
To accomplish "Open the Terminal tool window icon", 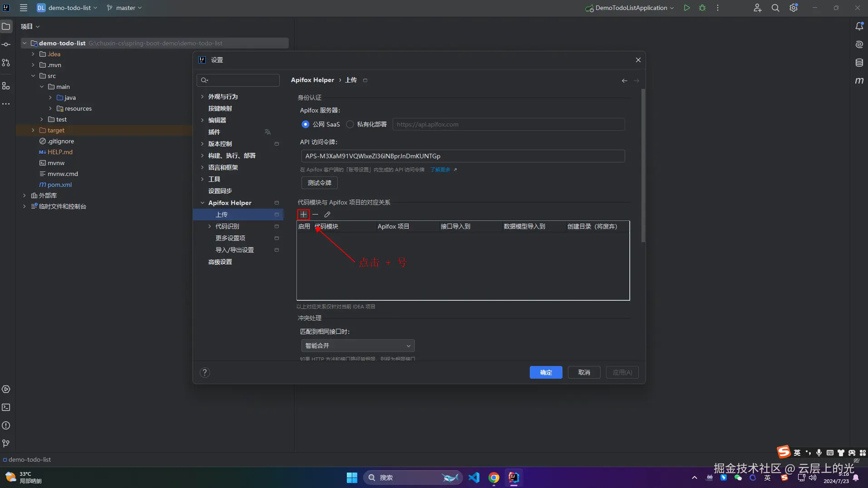I will (x=6, y=407).
